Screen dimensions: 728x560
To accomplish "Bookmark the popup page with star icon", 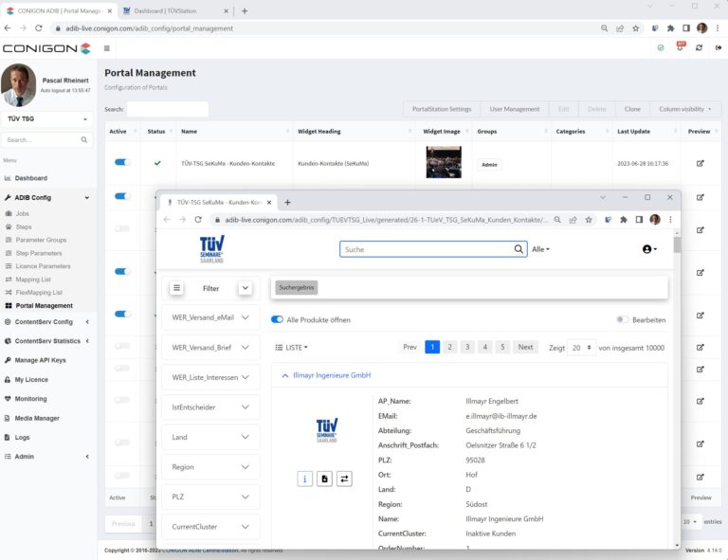I will pos(589,220).
